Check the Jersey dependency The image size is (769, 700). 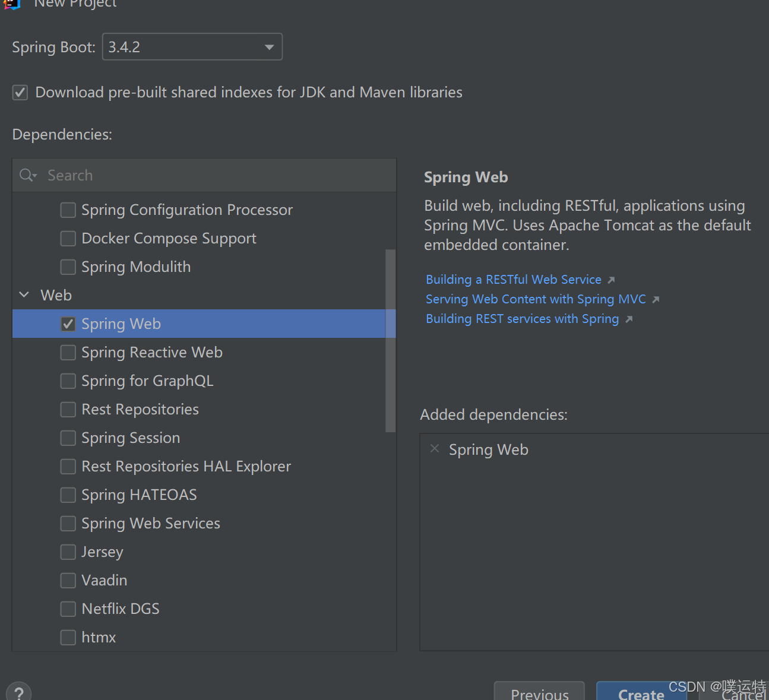(68, 552)
